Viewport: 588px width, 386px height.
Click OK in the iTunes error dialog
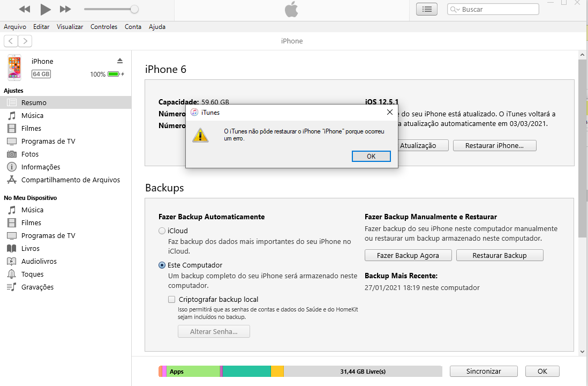tap(371, 156)
